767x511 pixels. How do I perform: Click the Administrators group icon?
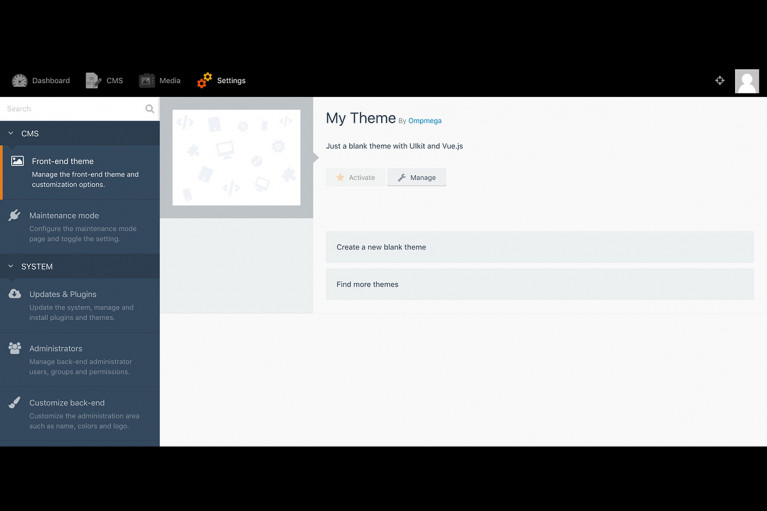15,348
